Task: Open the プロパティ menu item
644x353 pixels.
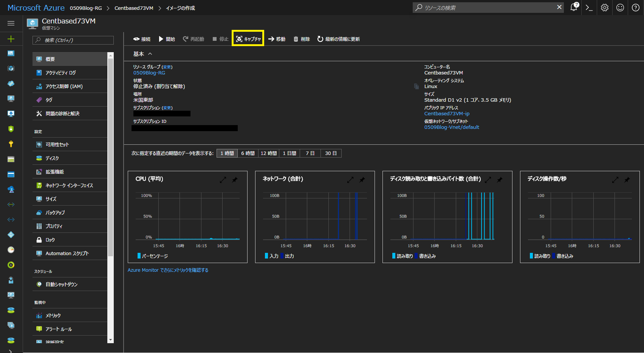Action: (70, 226)
